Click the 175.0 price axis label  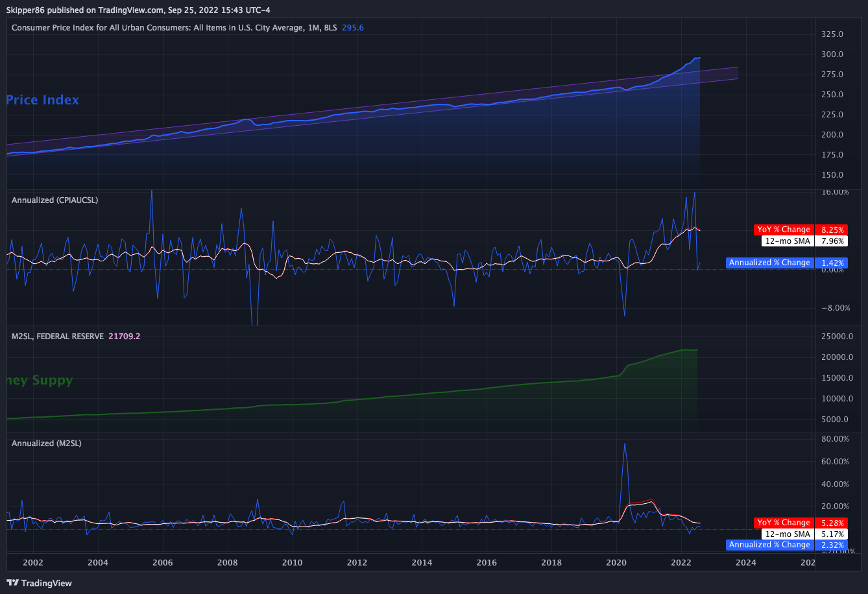(832, 154)
